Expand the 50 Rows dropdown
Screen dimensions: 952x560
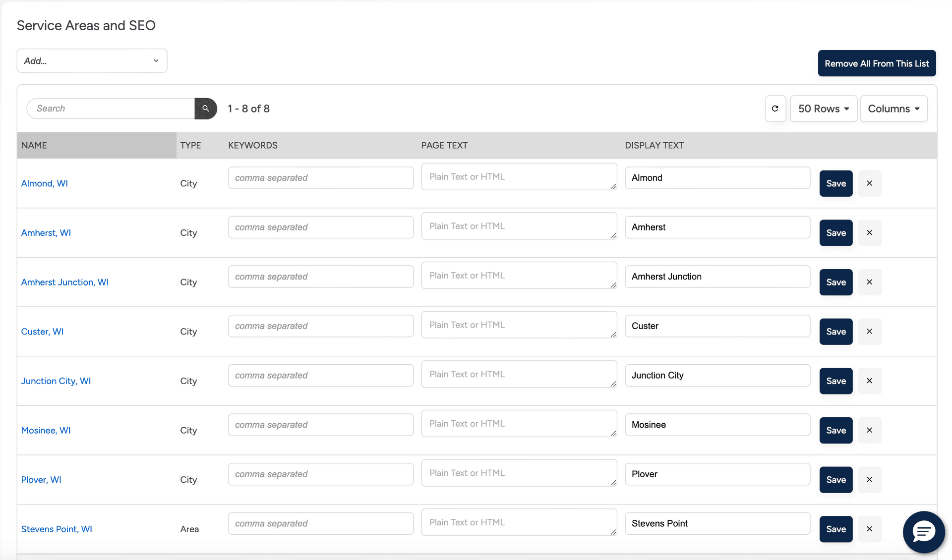point(823,109)
